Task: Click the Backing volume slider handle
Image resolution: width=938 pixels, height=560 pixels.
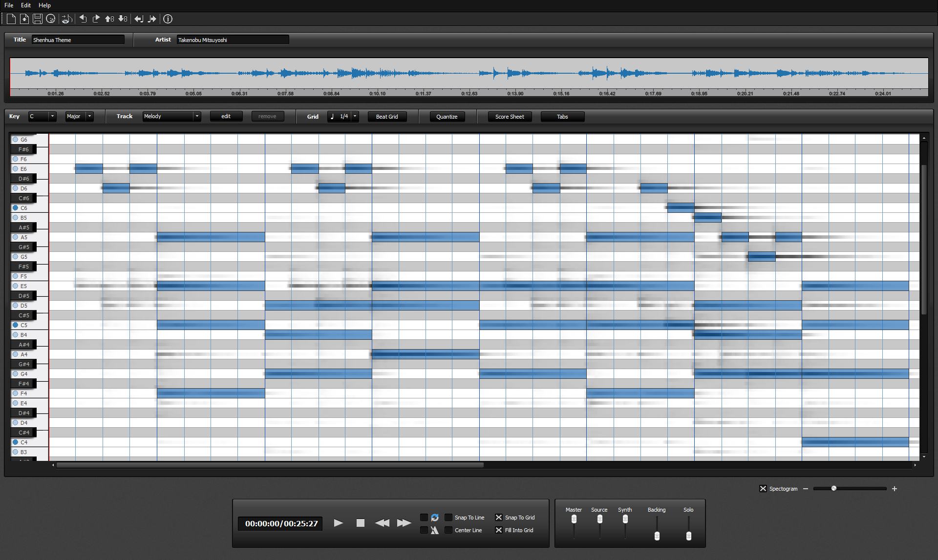Action: click(x=657, y=536)
